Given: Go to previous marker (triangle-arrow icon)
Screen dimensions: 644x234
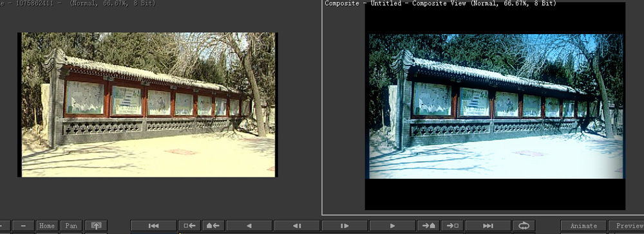Looking at the screenshot, I should point(213,226).
